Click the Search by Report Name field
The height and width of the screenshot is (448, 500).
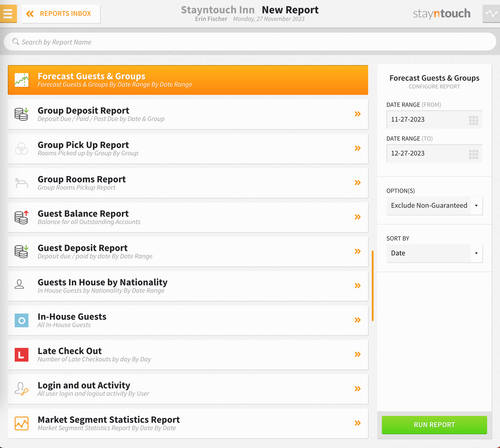[250, 42]
